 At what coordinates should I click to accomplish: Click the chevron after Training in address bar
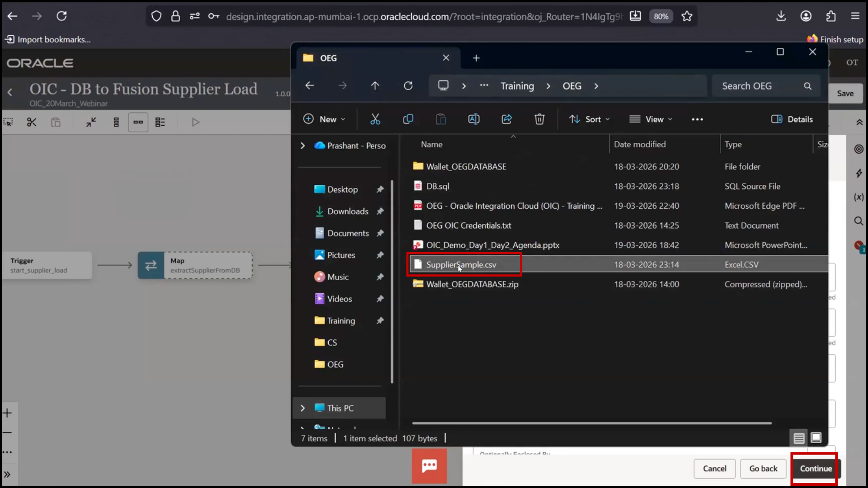tap(548, 86)
